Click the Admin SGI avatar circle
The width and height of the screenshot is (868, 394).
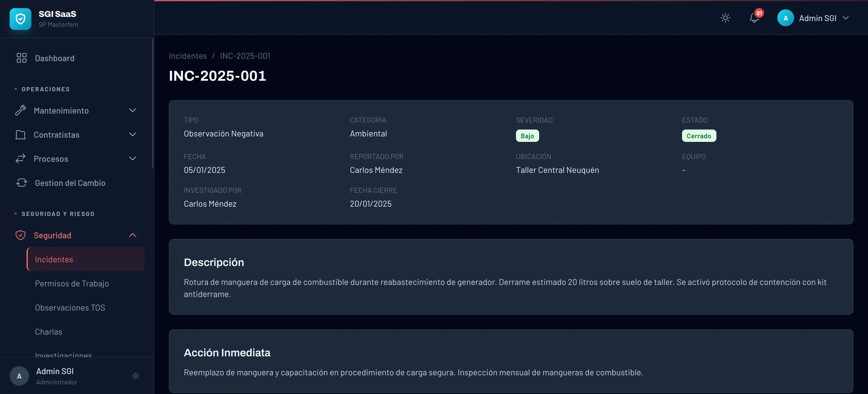(785, 18)
